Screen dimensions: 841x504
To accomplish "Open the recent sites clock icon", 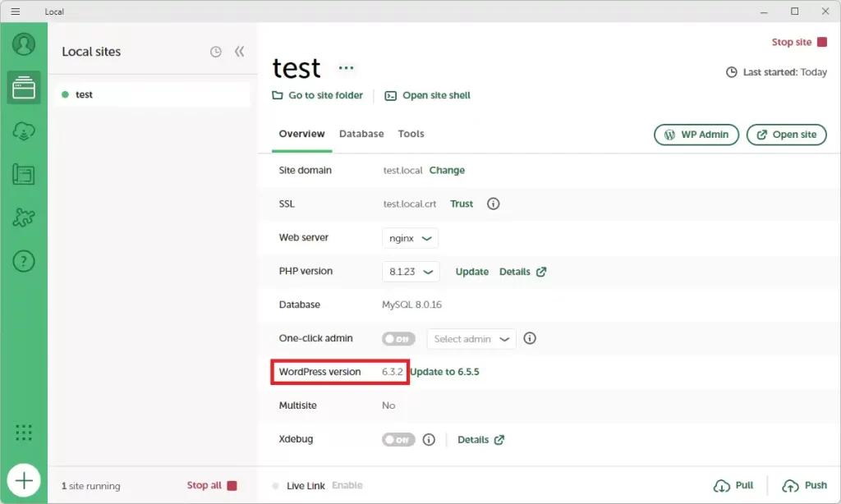I will 216,52.
